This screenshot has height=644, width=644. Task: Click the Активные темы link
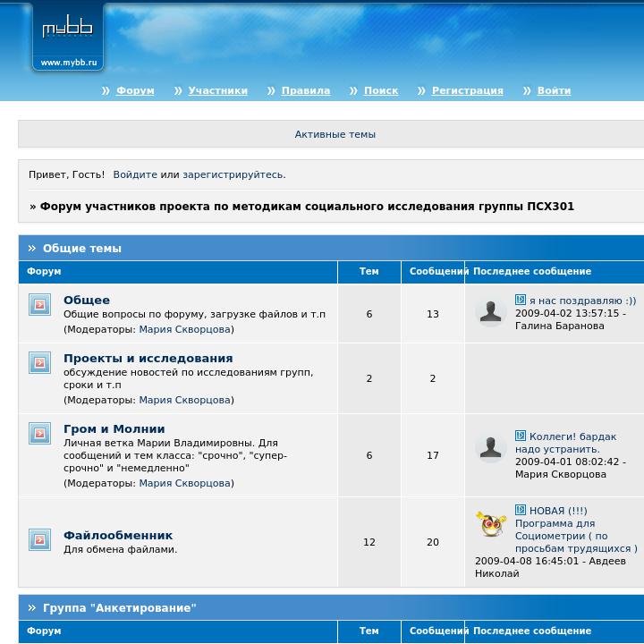coord(335,134)
